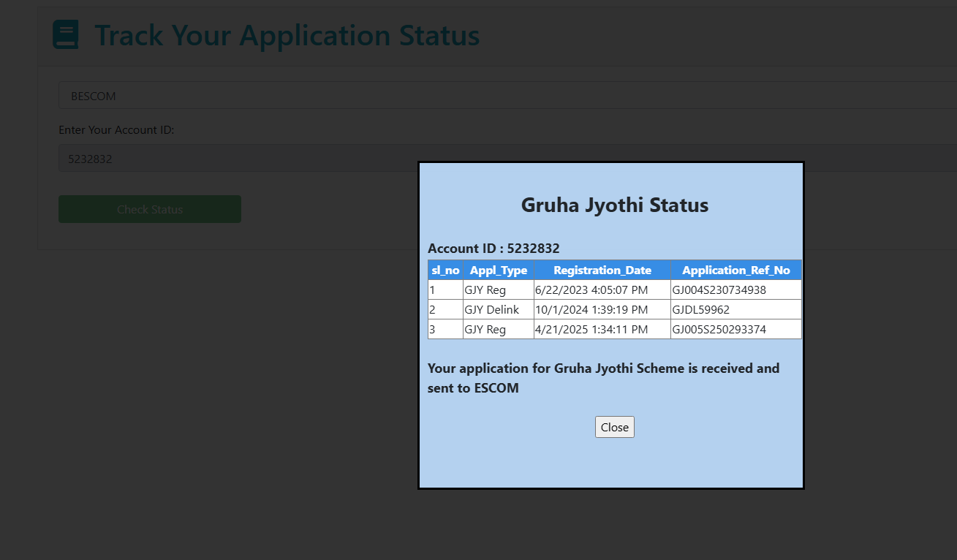Click the Appl_Type column header

click(x=499, y=270)
